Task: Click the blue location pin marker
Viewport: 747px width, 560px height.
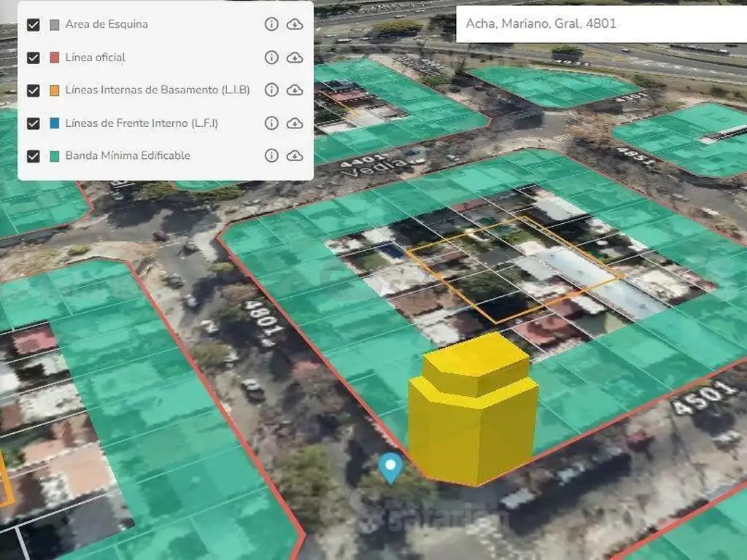Action: 391,466
